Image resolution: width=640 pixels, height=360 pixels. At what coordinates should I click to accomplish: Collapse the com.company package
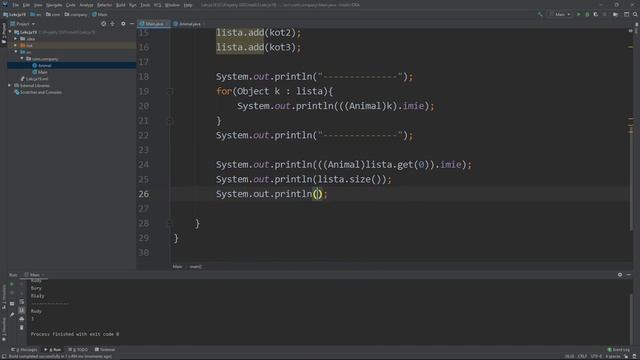tap(22, 59)
